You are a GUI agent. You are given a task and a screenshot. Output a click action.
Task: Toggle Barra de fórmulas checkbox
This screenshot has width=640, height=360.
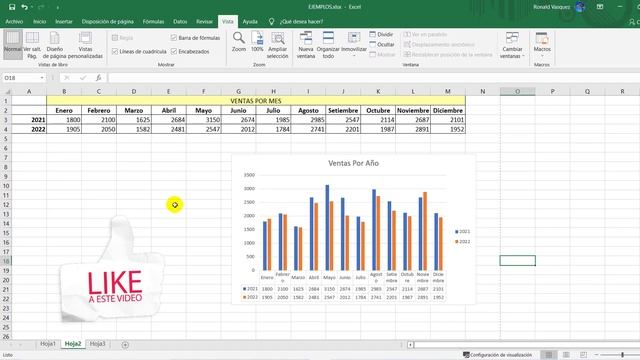174,38
